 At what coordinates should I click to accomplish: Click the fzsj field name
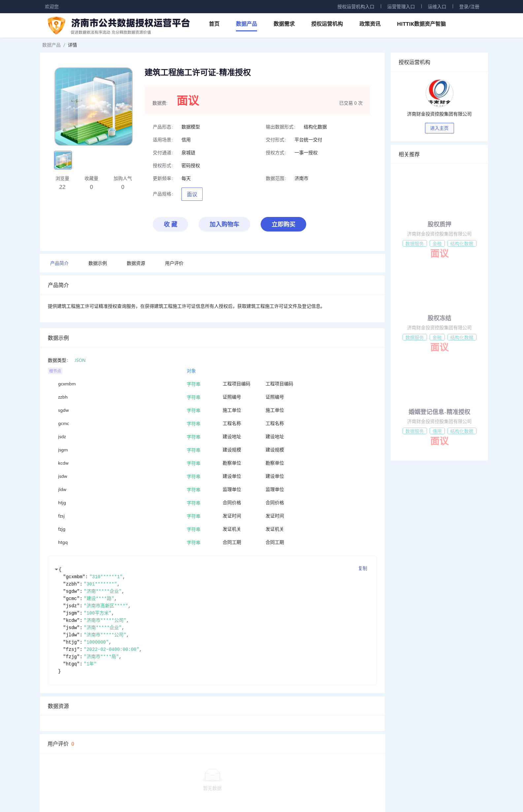point(61,516)
